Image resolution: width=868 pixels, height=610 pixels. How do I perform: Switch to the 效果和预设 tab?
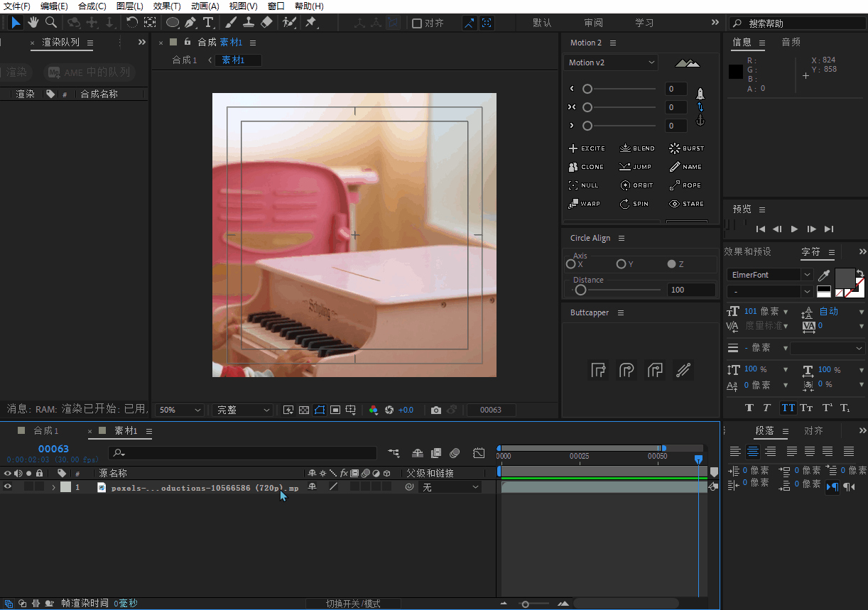click(747, 251)
